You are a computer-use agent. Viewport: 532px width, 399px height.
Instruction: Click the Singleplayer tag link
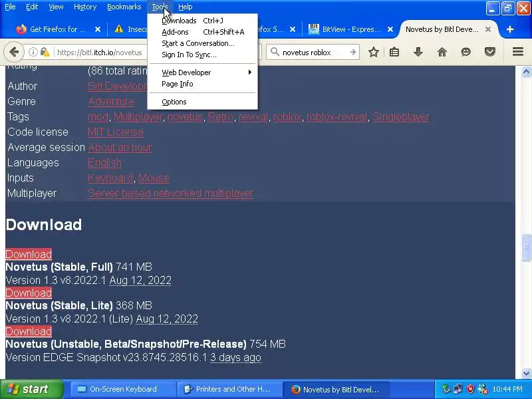(401, 117)
